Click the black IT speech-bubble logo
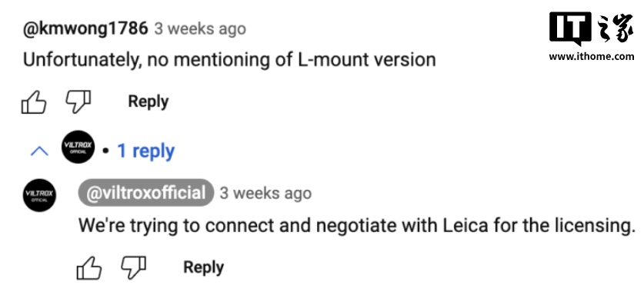 (570, 28)
